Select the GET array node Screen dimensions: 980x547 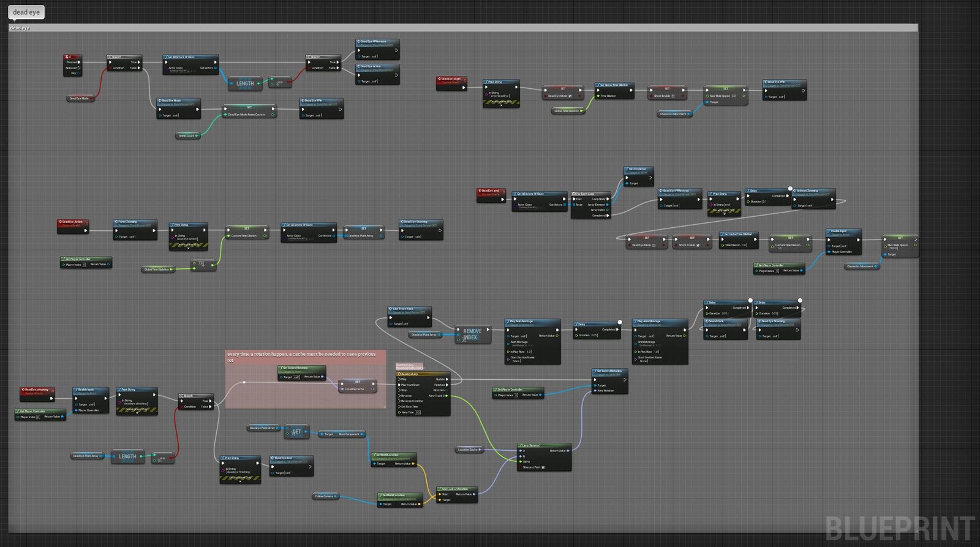coord(296,432)
